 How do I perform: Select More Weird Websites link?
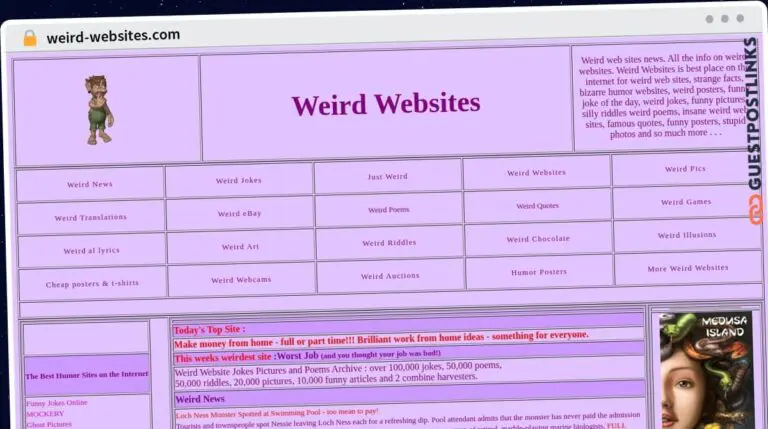click(688, 268)
